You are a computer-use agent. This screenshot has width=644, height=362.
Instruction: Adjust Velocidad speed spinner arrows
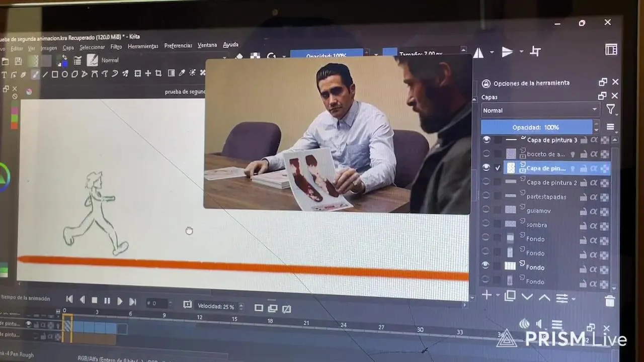(x=241, y=306)
